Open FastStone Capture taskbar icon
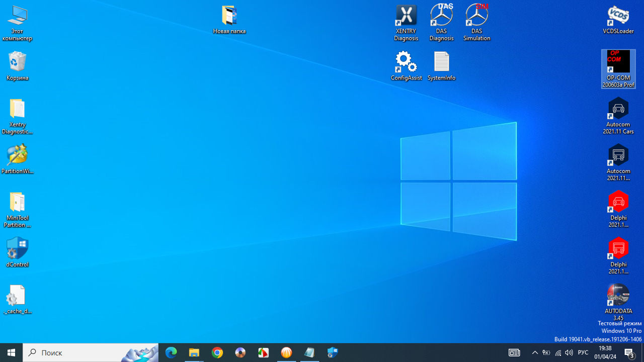The height and width of the screenshot is (362, 644). coord(264,352)
